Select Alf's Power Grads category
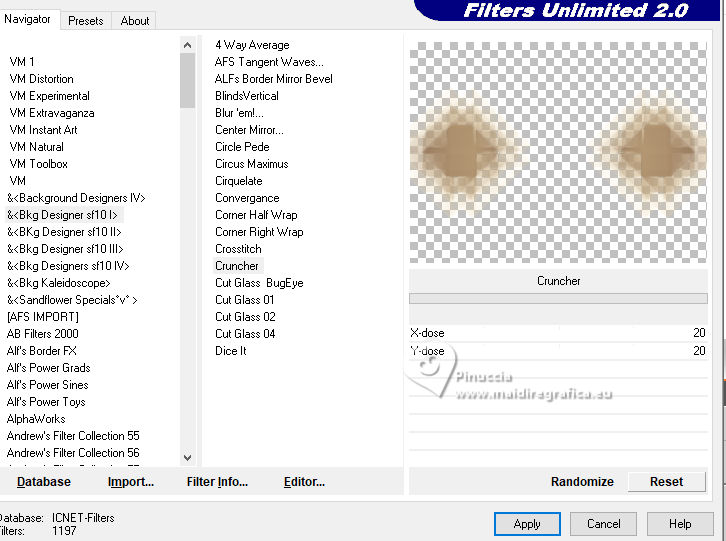 click(x=49, y=368)
